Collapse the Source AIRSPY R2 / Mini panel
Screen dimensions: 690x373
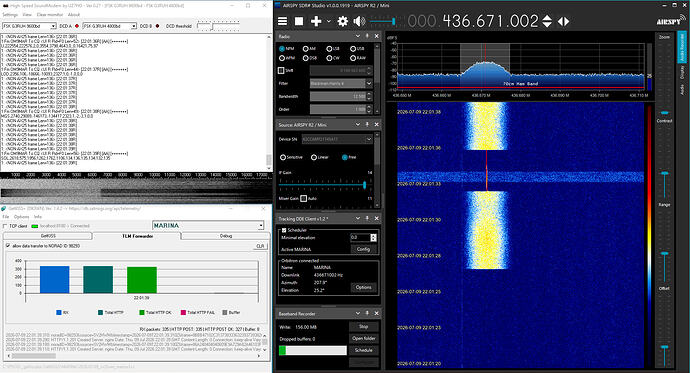tap(357, 124)
